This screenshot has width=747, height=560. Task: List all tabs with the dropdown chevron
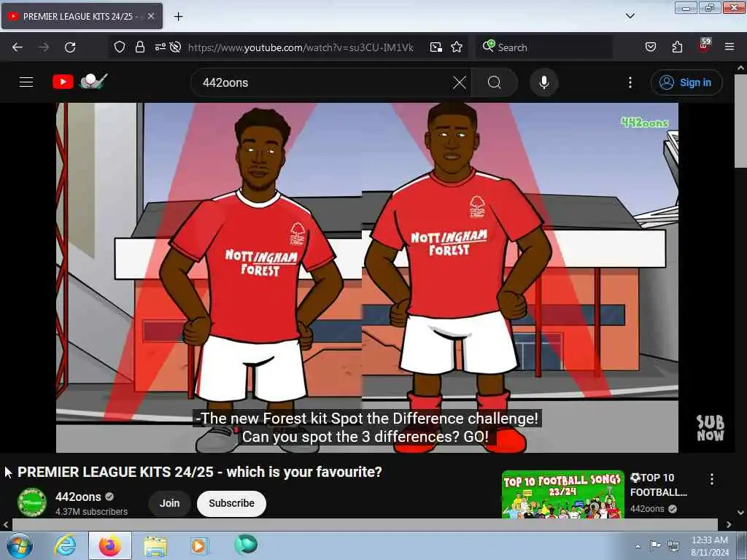pos(630,16)
